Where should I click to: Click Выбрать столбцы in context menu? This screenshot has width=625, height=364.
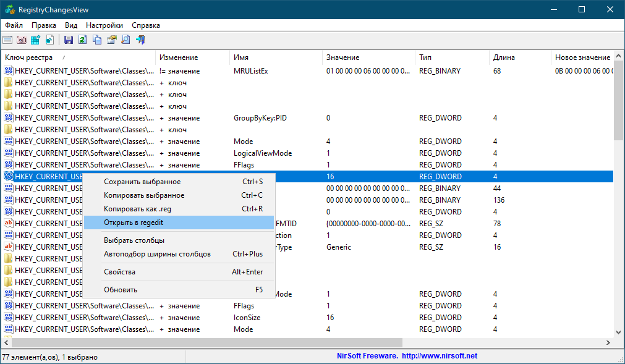134,240
